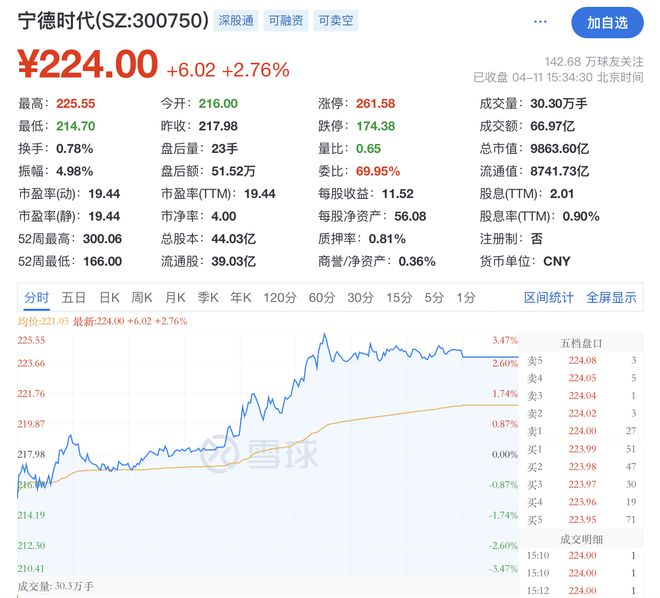Select the 5分 chart tab
This screenshot has width=660, height=598.
(x=434, y=298)
